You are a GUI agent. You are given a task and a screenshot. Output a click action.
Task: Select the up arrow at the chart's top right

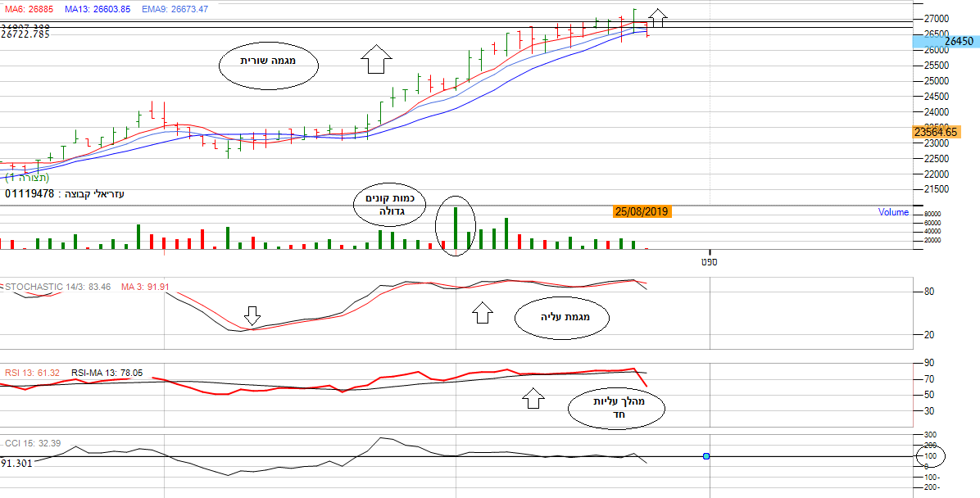click(658, 16)
